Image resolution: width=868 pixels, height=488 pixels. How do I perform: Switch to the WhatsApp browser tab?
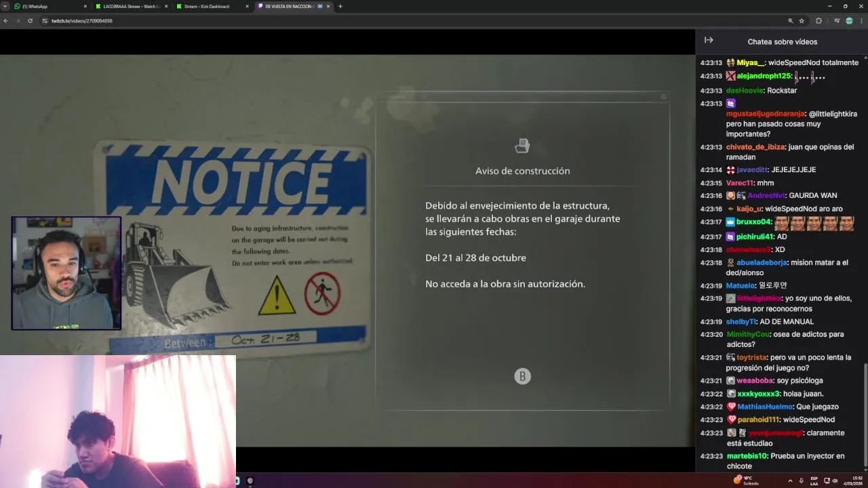[50, 6]
